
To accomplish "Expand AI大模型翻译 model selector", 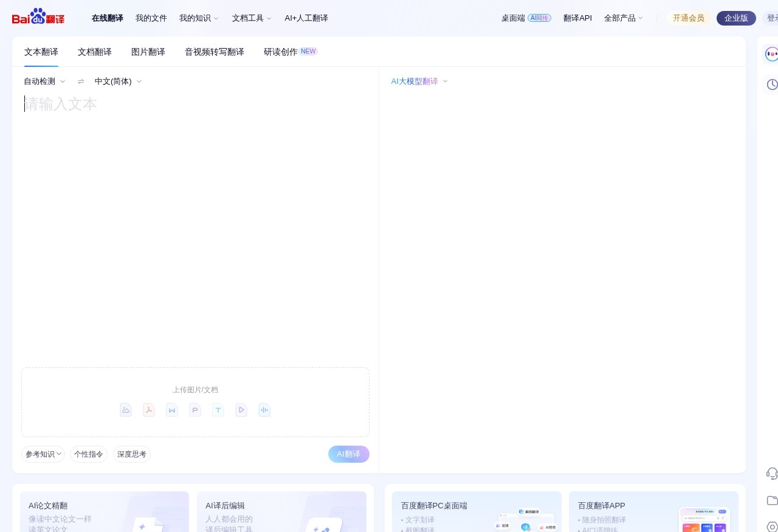I will 419,81.
